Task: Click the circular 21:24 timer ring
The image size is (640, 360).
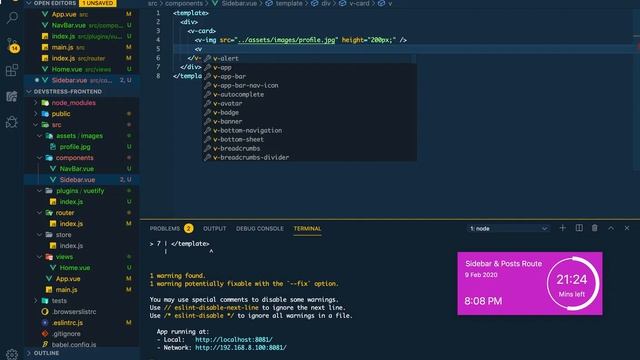Action: pyautogui.click(x=572, y=284)
